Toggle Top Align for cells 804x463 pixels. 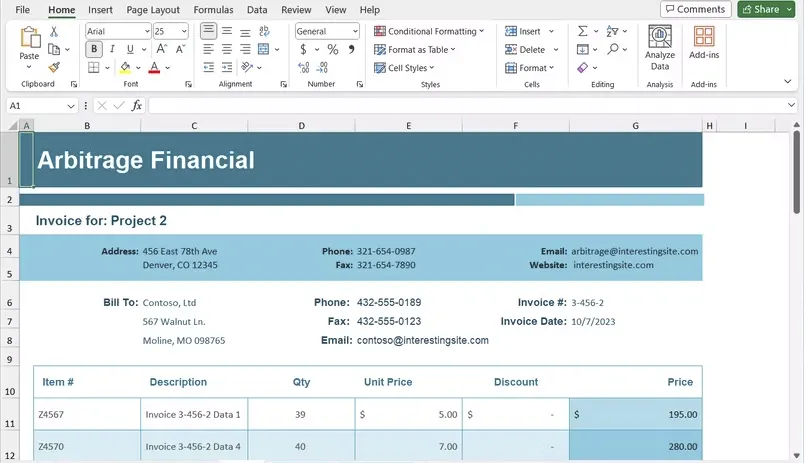[x=208, y=31]
